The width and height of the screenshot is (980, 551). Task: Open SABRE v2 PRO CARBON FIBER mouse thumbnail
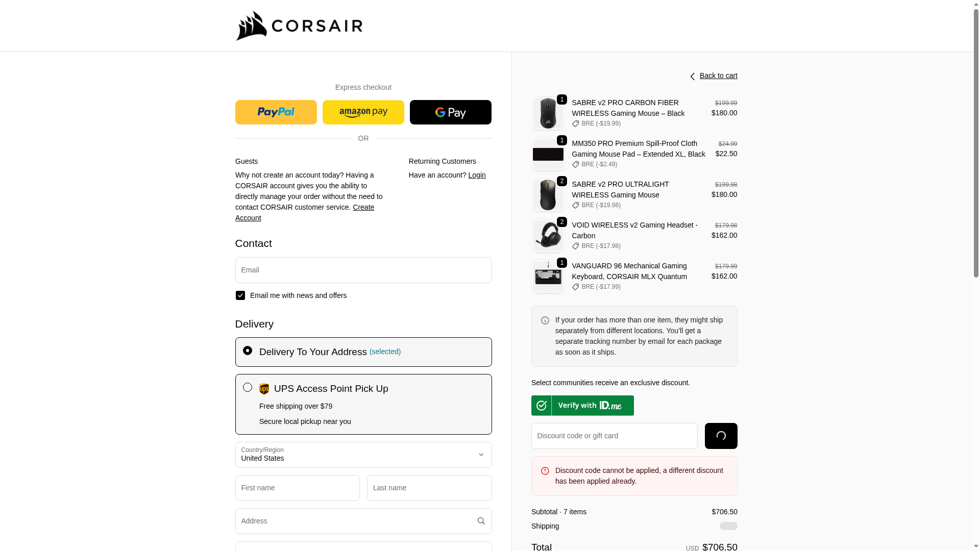(x=548, y=113)
